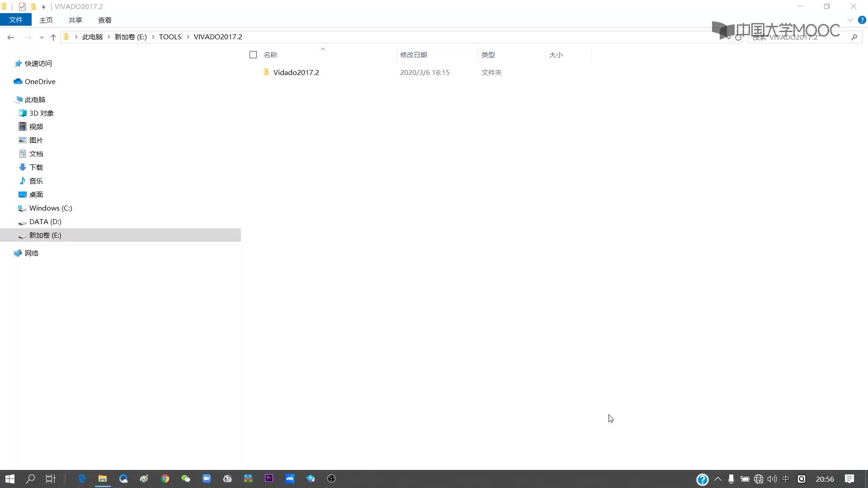Open 图片 folder in sidebar
Viewport: 868px width, 488px height.
[36, 140]
